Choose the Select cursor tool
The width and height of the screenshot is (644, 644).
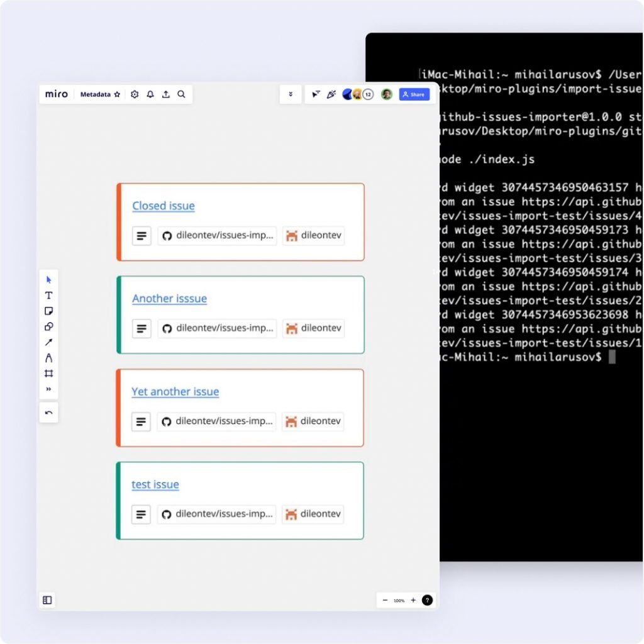[x=49, y=280]
